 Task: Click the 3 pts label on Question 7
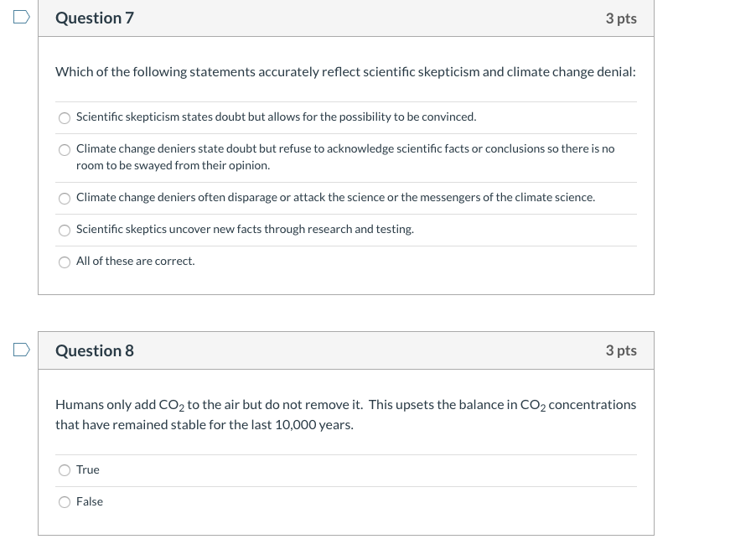(621, 18)
